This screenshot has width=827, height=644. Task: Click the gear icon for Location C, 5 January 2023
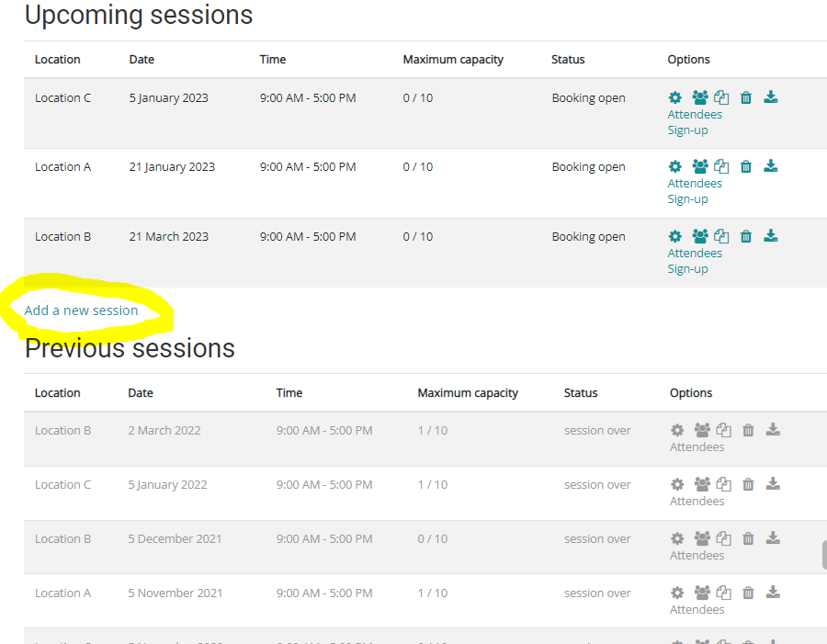click(675, 97)
